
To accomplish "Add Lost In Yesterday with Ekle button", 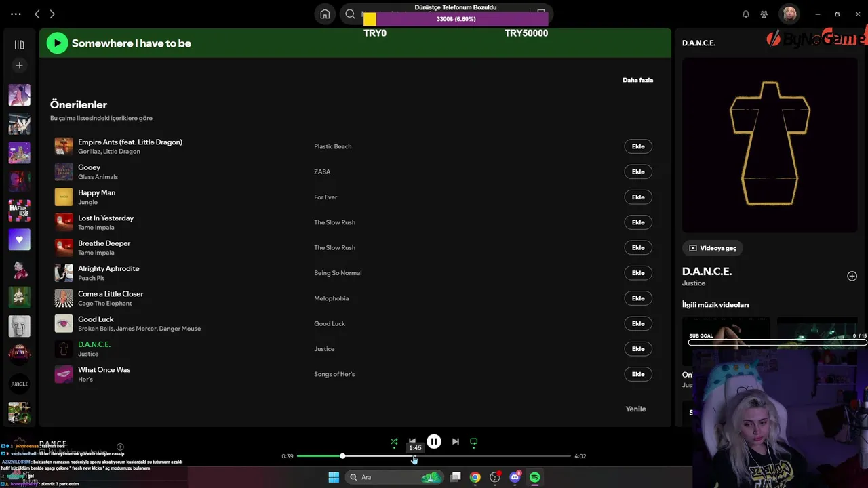I will pyautogui.click(x=638, y=222).
